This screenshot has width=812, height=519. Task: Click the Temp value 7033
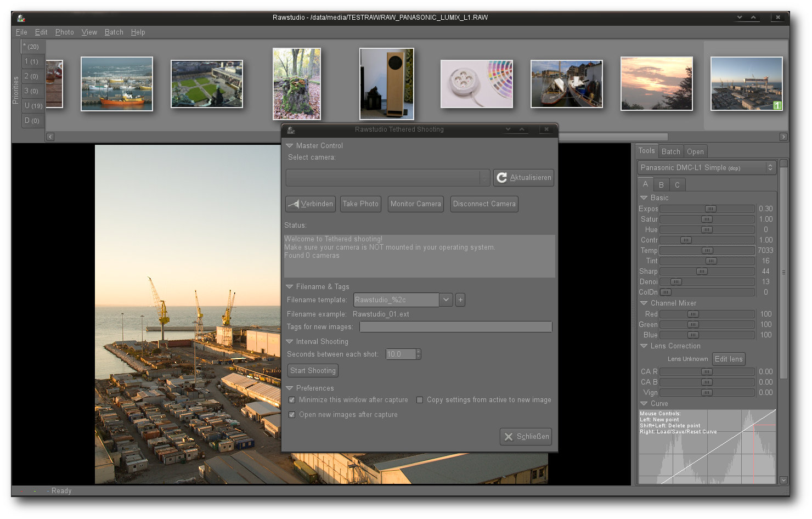(x=765, y=251)
